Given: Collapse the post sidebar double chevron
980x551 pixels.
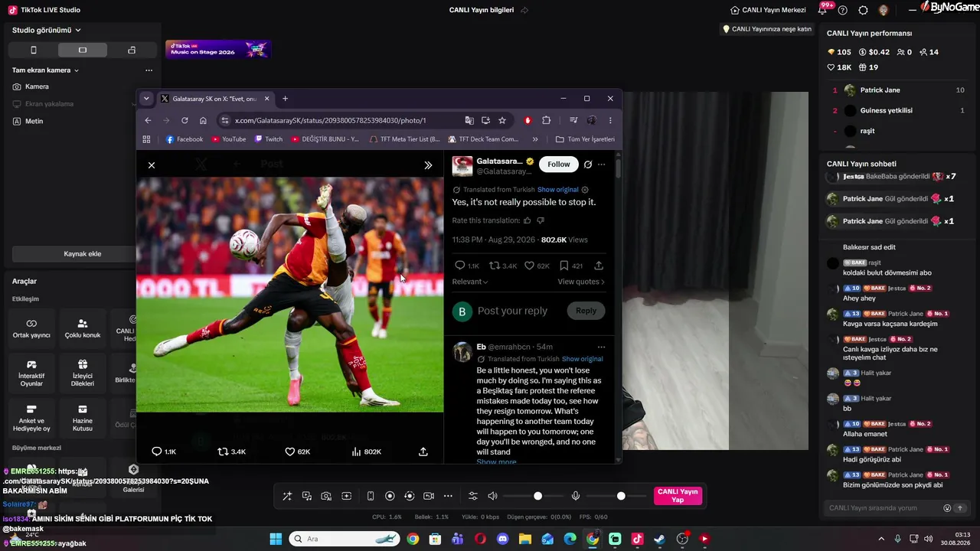Looking at the screenshot, I should coord(428,165).
